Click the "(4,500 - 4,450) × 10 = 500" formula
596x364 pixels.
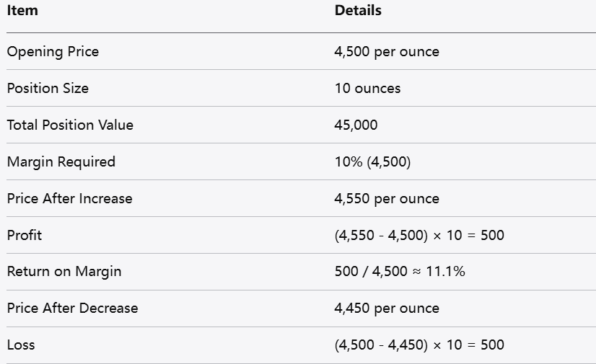click(419, 345)
